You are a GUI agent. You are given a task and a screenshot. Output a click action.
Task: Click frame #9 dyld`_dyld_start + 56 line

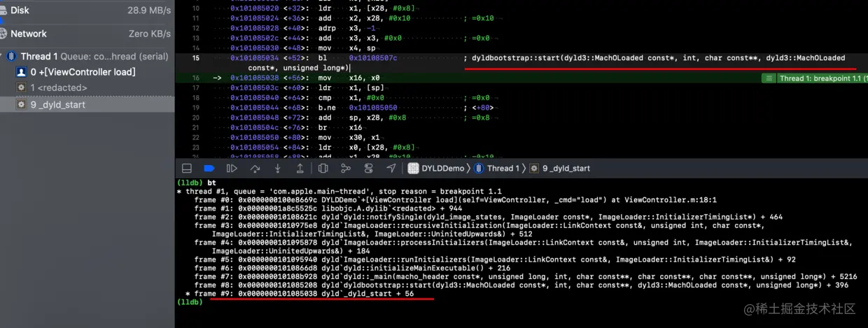pyautogui.click(x=300, y=294)
